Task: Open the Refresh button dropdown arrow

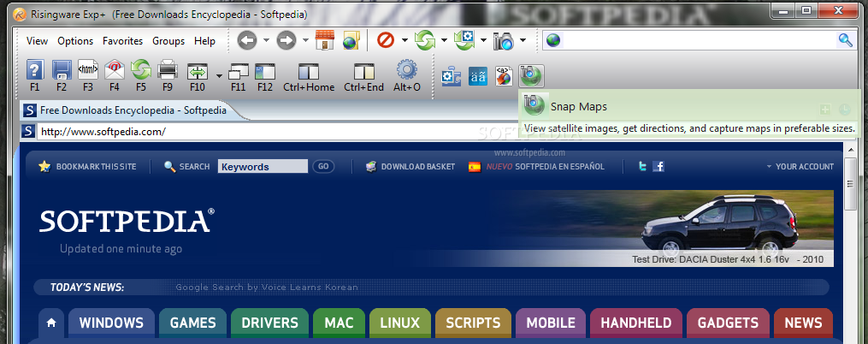Action: tap(444, 40)
